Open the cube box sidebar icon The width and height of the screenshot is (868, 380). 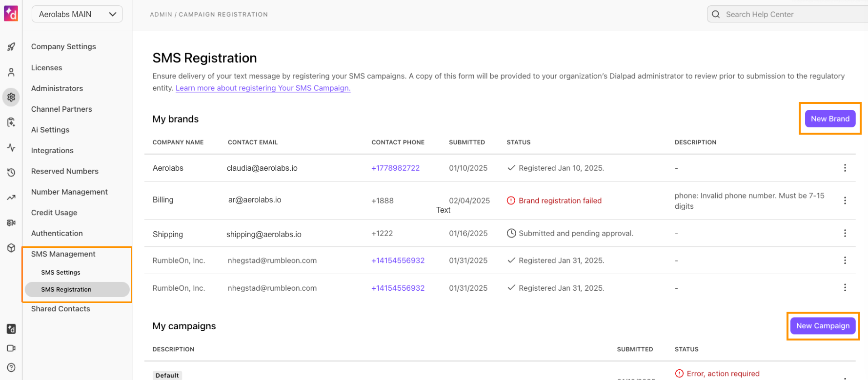point(11,248)
